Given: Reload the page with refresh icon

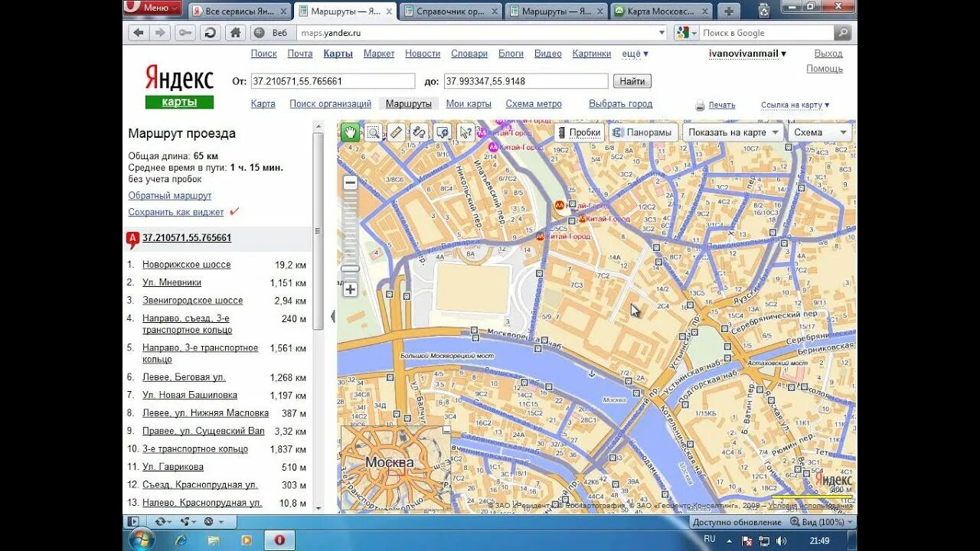Looking at the screenshot, I should [x=210, y=33].
